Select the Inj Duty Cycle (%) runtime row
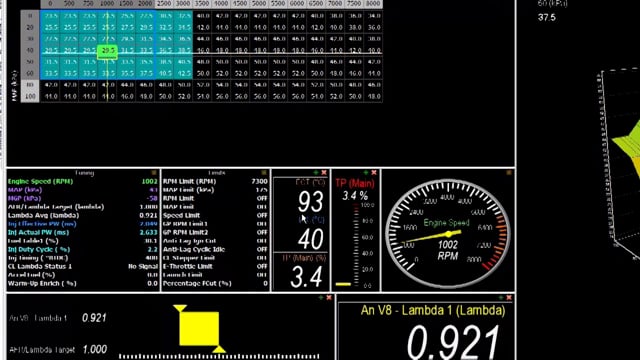640x360 pixels. click(x=82, y=249)
